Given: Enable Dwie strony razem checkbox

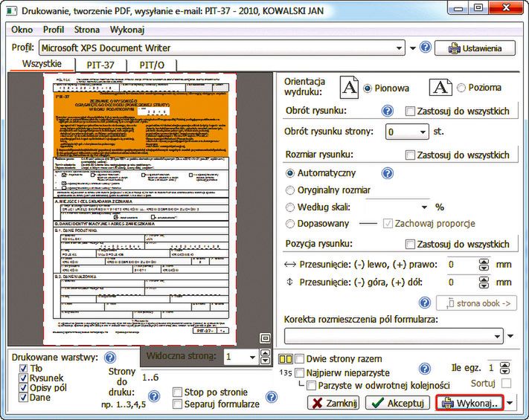Looking at the screenshot, I should pyautogui.click(x=300, y=359).
